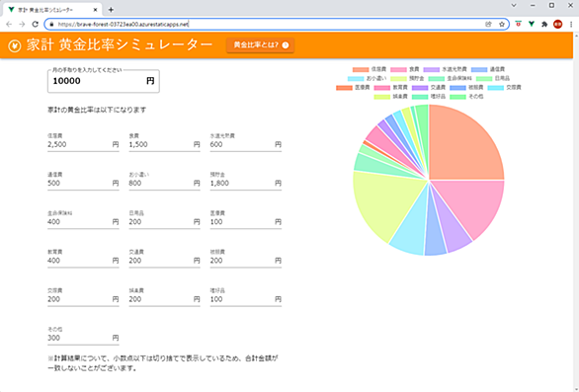Click the yen circle logo in header
579x392 pixels.
[x=15, y=45]
